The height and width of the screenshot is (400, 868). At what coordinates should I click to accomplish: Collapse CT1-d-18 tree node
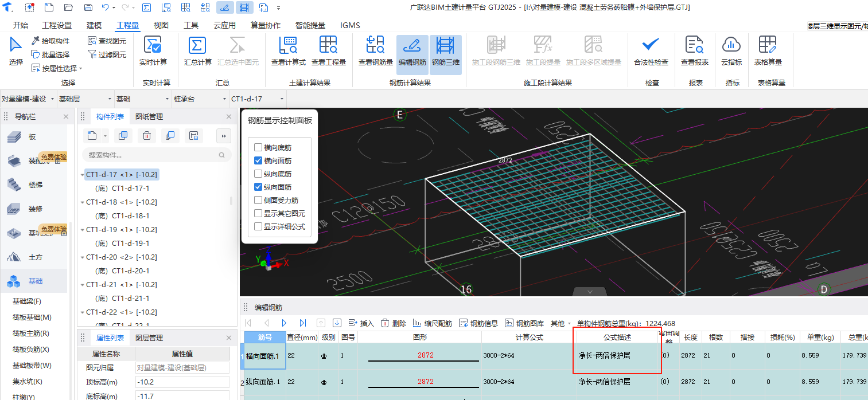pyautogui.click(x=83, y=202)
